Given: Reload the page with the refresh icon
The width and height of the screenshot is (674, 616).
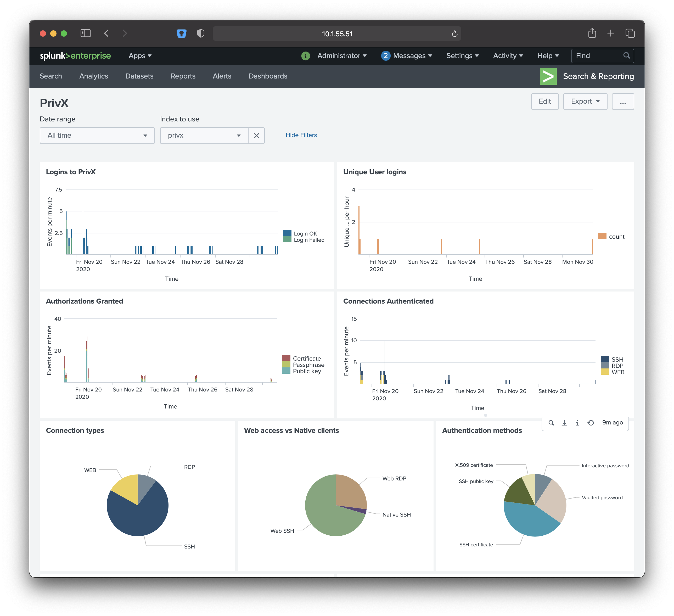Looking at the screenshot, I should [454, 34].
